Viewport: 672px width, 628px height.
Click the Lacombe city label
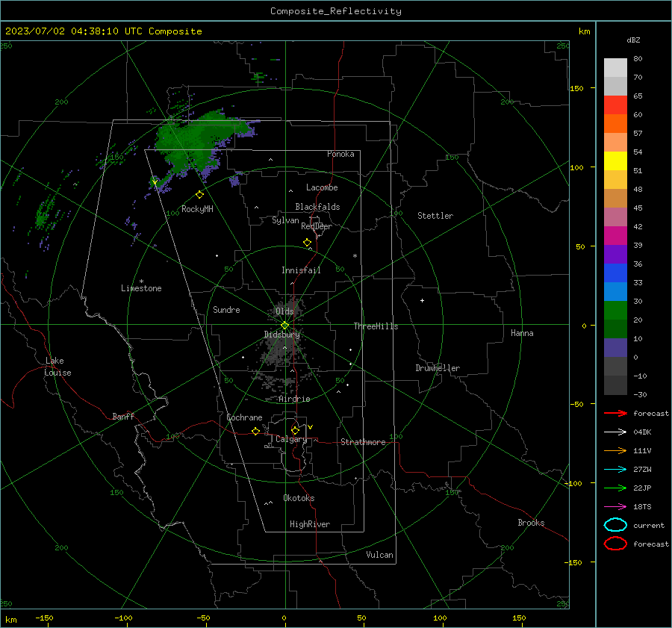pos(322,187)
